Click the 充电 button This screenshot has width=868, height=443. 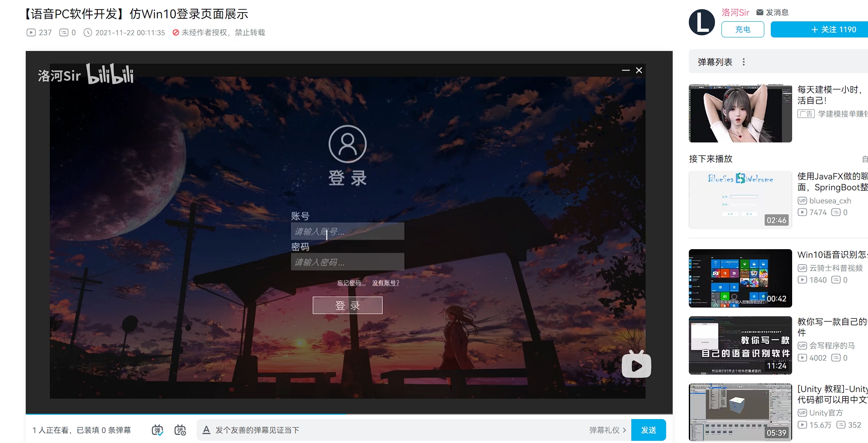coord(742,30)
